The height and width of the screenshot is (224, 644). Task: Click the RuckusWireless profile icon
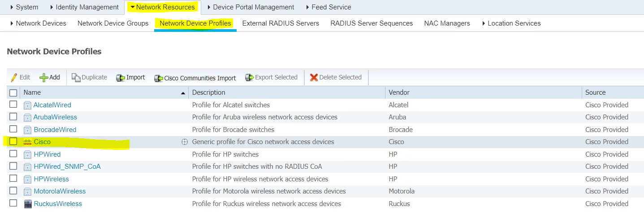(x=28, y=204)
